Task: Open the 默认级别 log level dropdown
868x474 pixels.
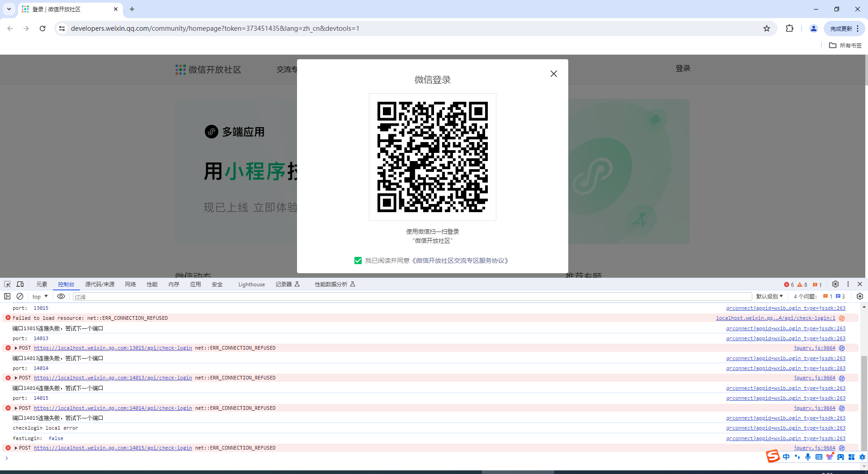Action: coord(769,297)
